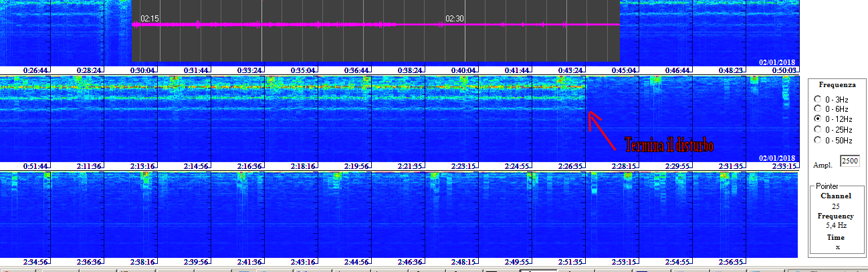Click the 2:14:56 timestamp

click(x=196, y=165)
